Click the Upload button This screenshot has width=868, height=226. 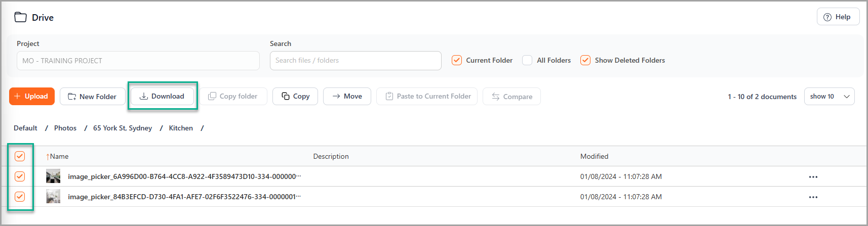point(31,96)
